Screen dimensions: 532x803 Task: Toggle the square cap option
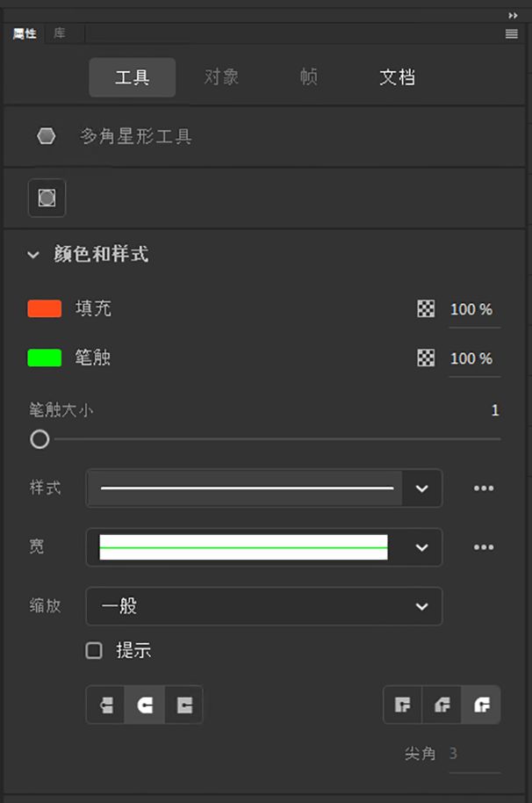coord(183,704)
